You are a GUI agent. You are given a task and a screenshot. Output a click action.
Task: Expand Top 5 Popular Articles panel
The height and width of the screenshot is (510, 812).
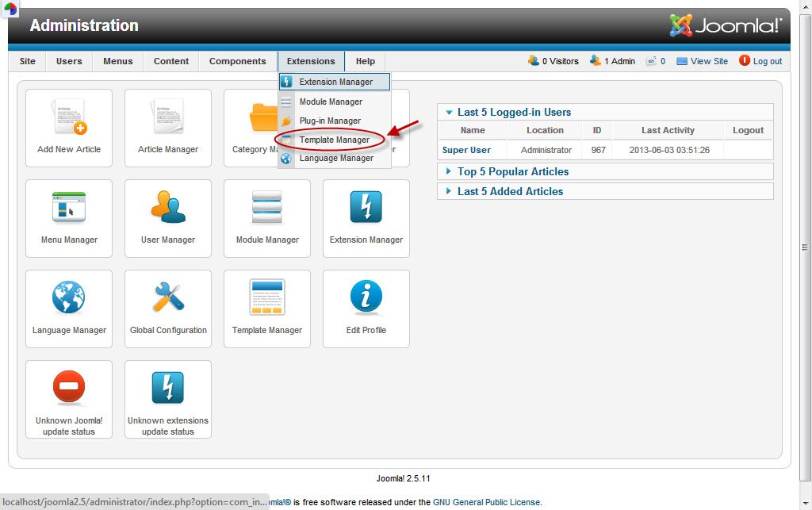pos(512,171)
